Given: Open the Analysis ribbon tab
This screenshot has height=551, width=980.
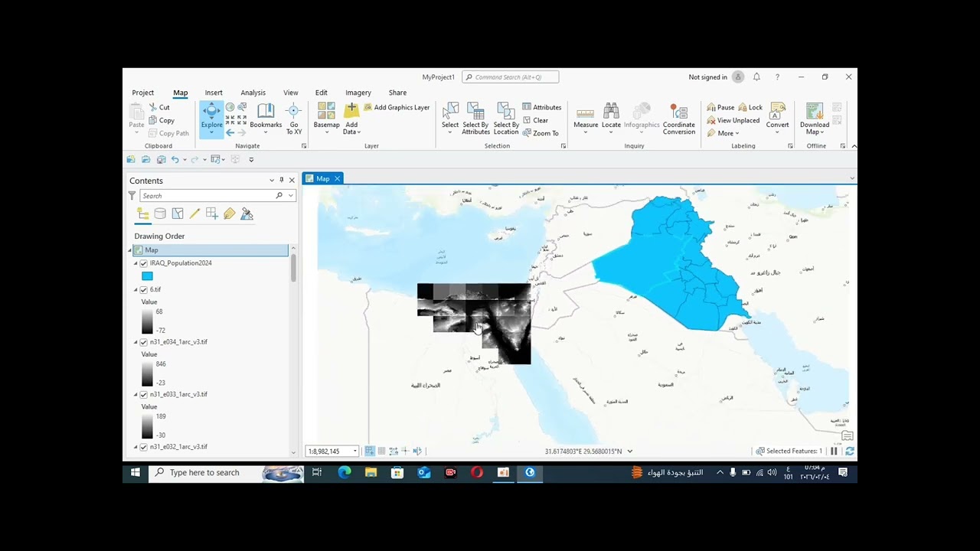Looking at the screenshot, I should pos(253,93).
